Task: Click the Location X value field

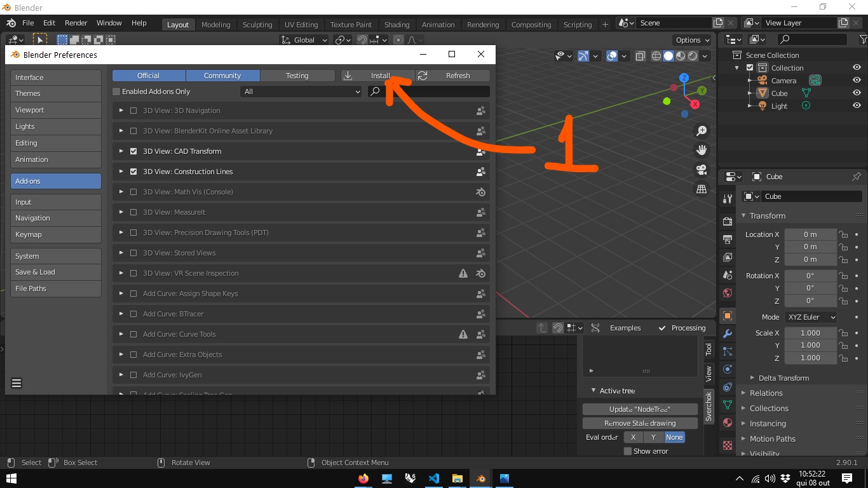Action: 810,234
